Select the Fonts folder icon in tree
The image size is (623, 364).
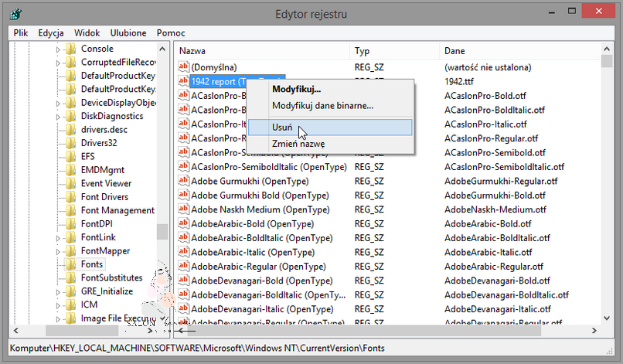coord(70,264)
